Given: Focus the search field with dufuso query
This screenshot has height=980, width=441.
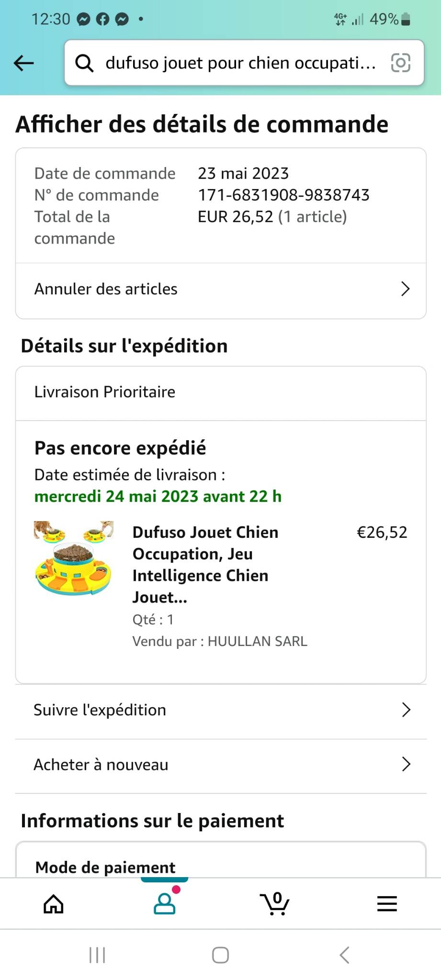Looking at the screenshot, I should [240, 63].
